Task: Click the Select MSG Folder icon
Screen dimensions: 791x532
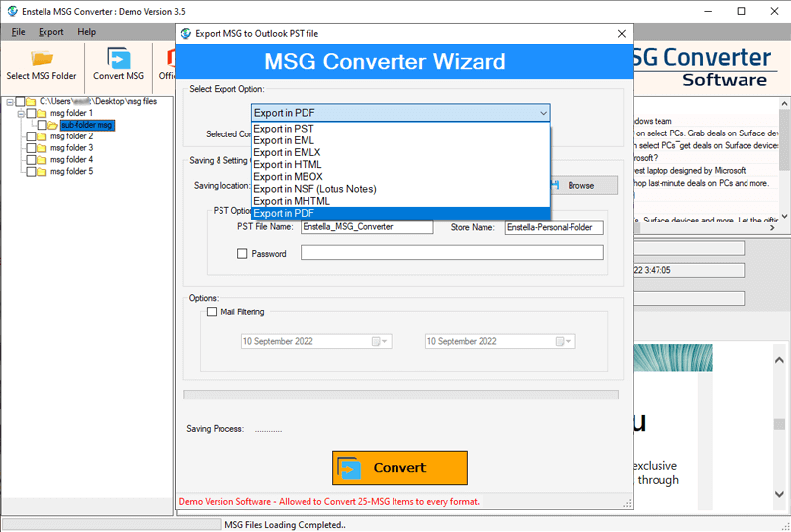Action: click(x=42, y=58)
